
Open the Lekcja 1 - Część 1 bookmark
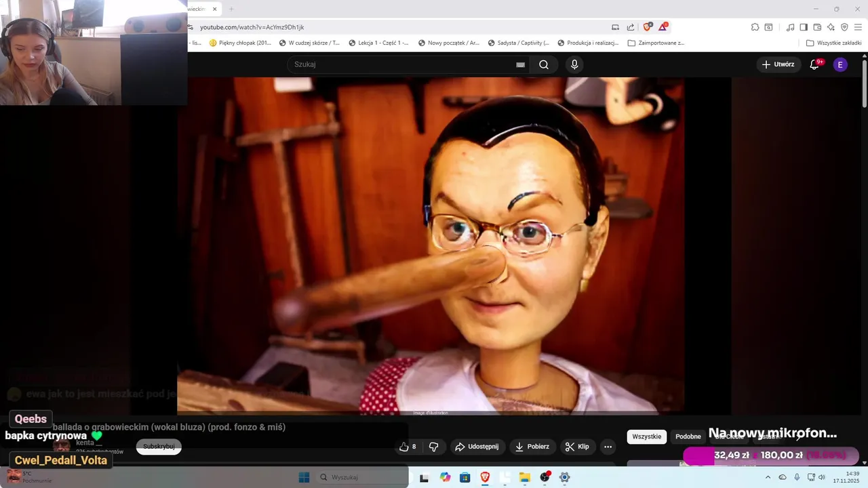pos(379,43)
